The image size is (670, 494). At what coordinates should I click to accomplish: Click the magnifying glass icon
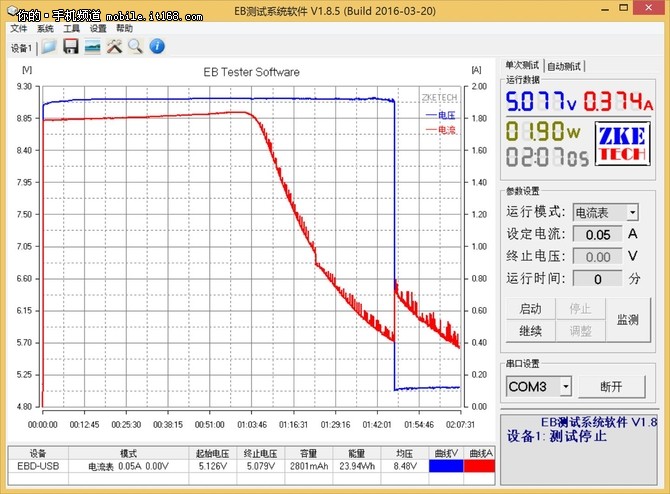tap(134, 47)
